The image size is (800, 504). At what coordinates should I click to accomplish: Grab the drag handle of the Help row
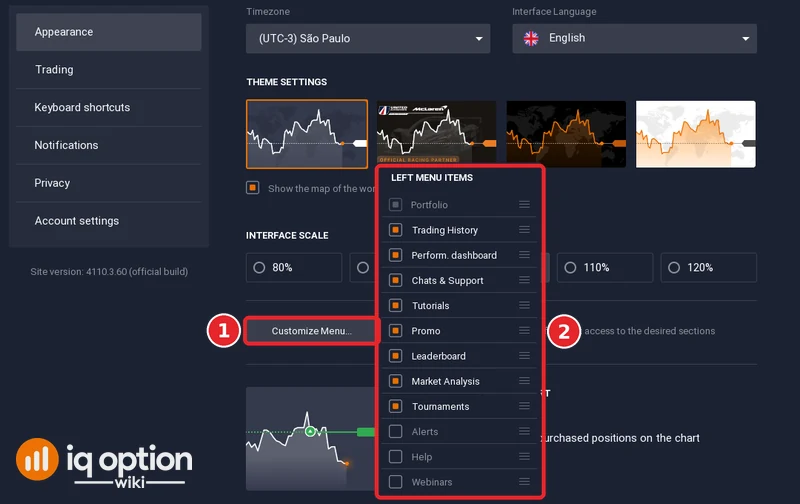(x=524, y=457)
